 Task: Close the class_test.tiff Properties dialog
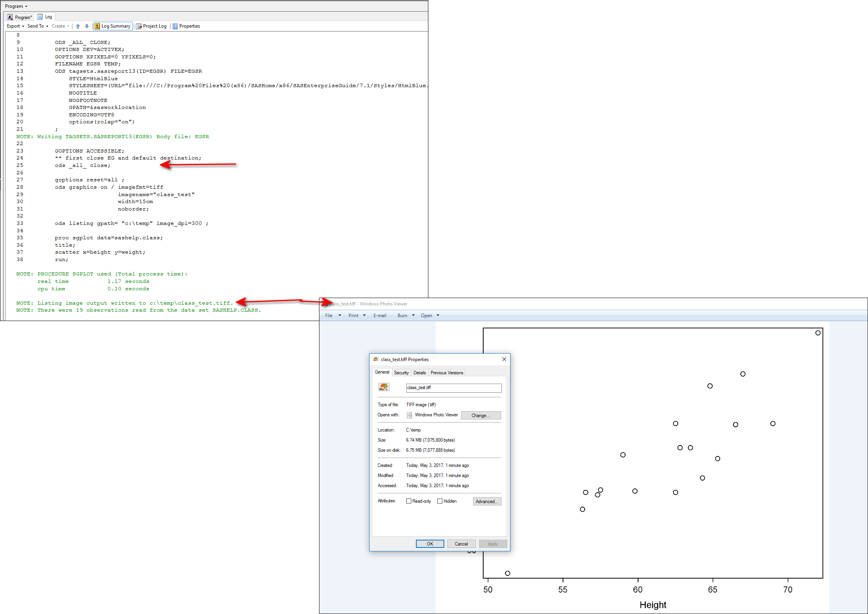504,359
